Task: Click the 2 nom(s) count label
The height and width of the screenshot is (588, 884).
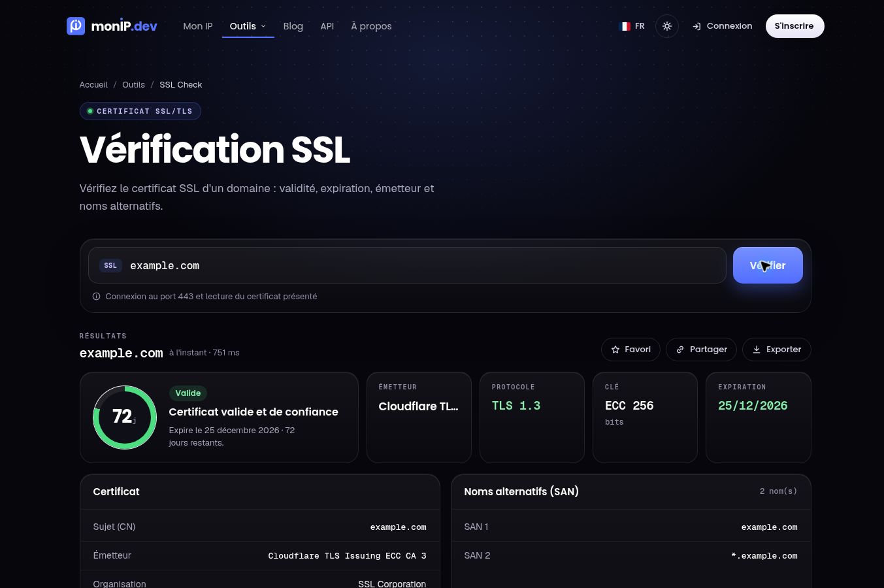Action: coord(778,491)
